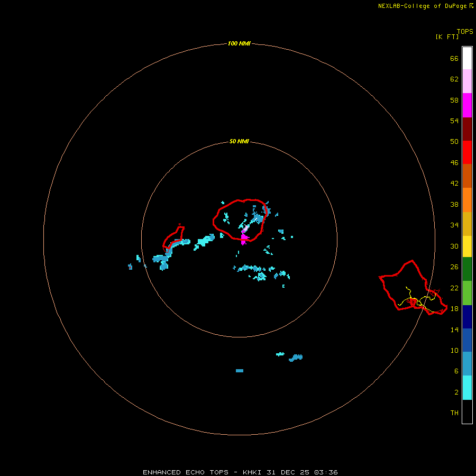Click the '30' legend value
Screen dimensions: 476x476
pos(454,246)
